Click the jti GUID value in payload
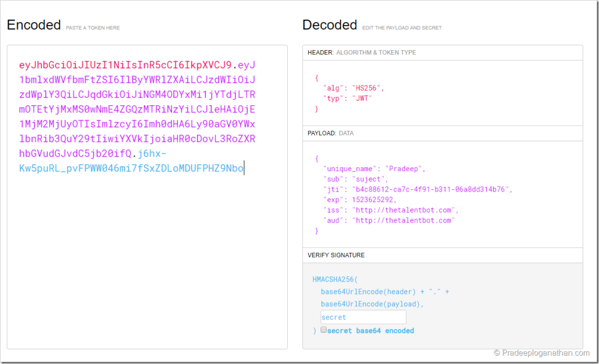Image resolution: width=599 pixels, height=364 pixels. [x=432, y=189]
